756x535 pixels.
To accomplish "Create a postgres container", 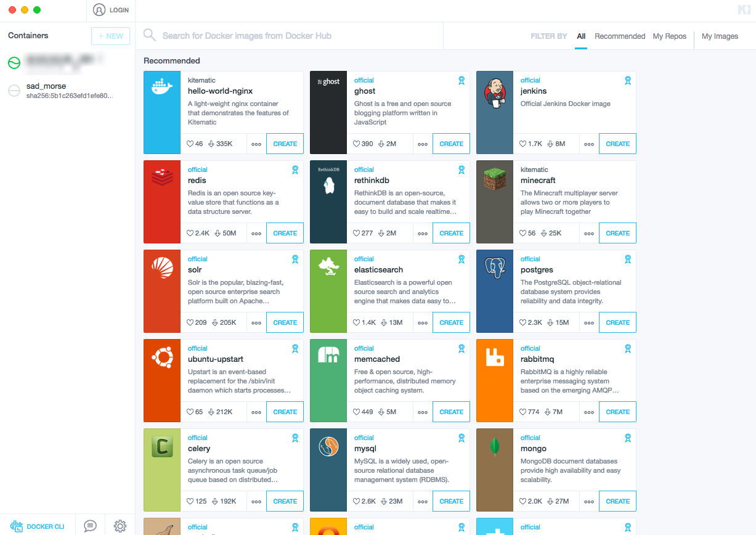I will pyautogui.click(x=617, y=322).
